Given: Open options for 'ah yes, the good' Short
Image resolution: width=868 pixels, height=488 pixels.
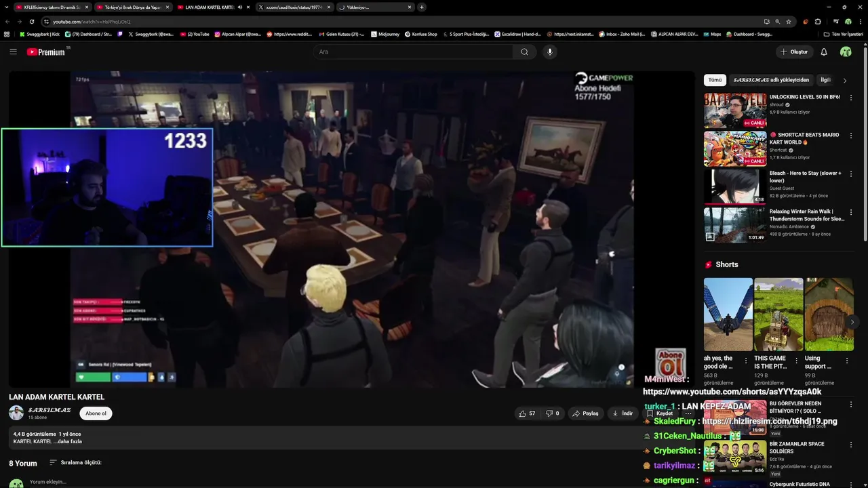Looking at the screenshot, I should pos(746,361).
